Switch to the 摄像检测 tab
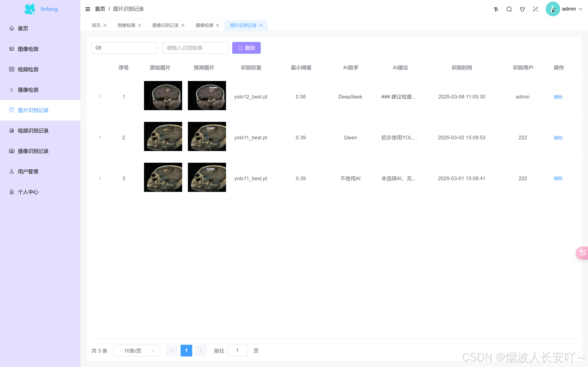The image size is (588, 367). point(204,25)
